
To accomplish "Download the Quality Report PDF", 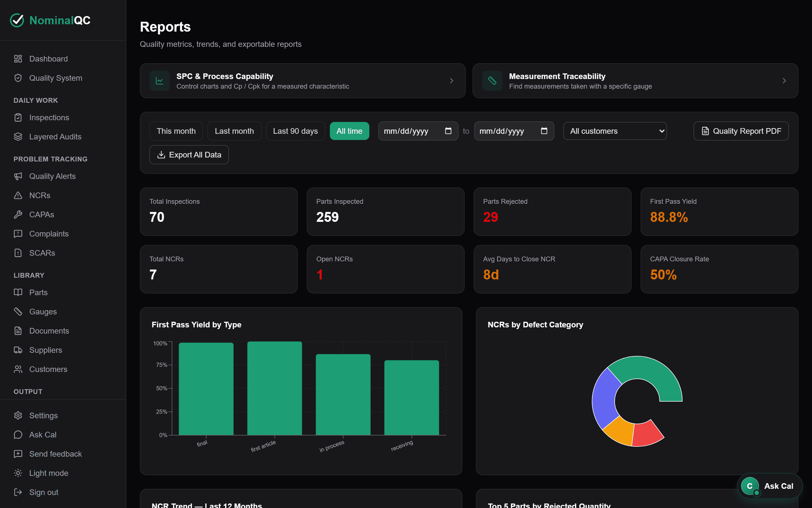I will pos(741,131).
